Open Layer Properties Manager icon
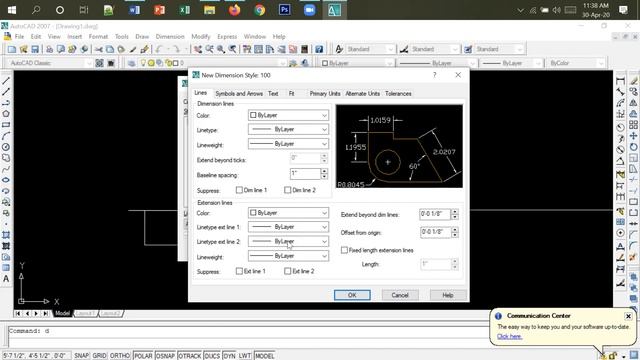 pyautogui.click(x=131, y=63)
